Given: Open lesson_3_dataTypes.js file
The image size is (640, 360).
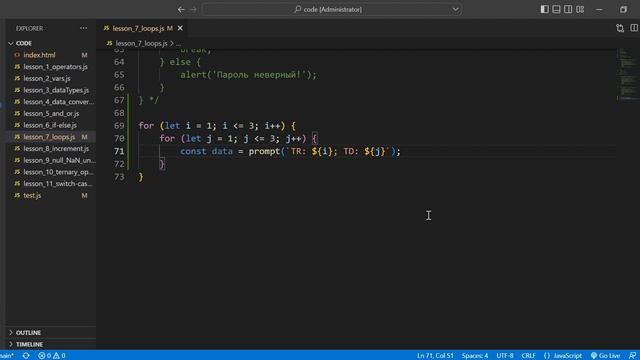Looking at the screenshot, I should point(56,90).
